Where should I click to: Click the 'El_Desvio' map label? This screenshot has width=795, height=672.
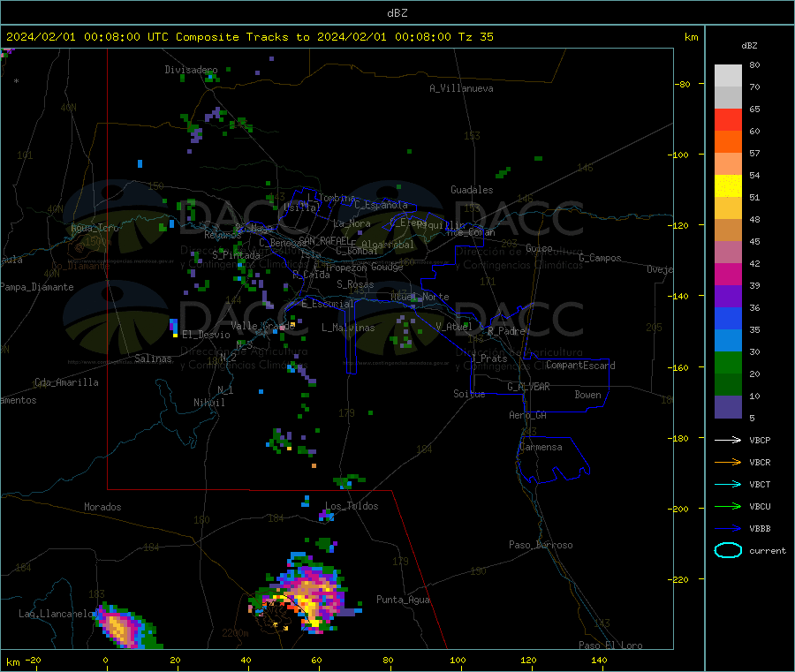(x=207, y=335)
